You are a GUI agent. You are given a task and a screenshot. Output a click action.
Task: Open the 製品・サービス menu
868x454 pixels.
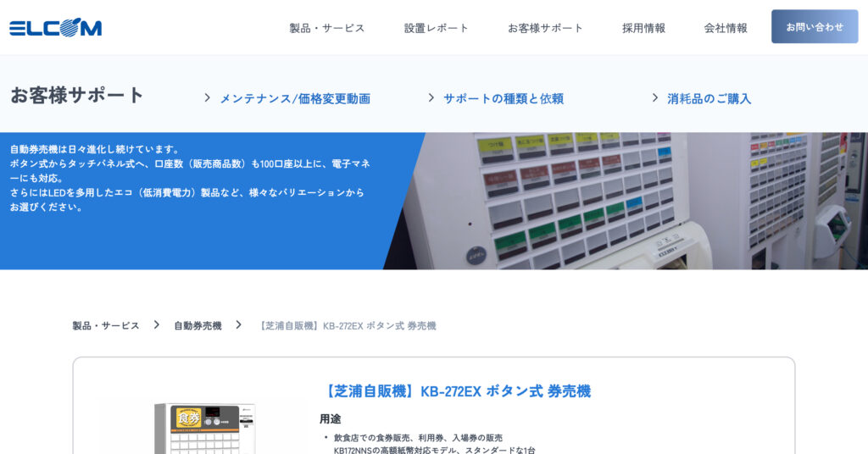326,28
